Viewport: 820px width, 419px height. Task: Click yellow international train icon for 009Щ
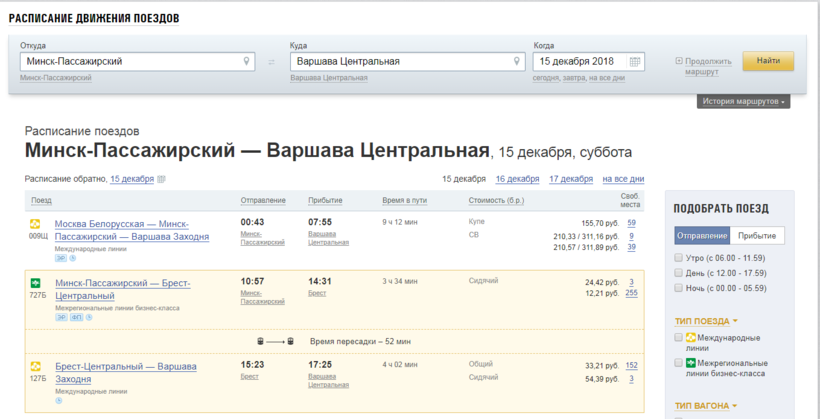(35, 223)
